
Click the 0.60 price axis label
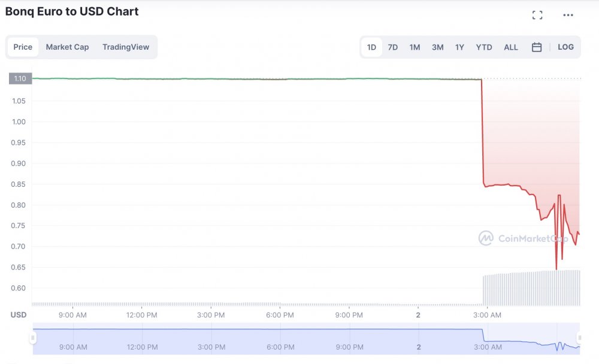tap(19, 288)
